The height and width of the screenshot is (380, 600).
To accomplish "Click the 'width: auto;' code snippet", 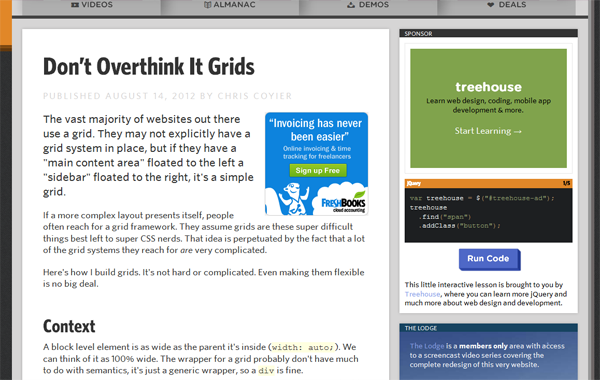I will pyautogui.click(x=303, y=347).
